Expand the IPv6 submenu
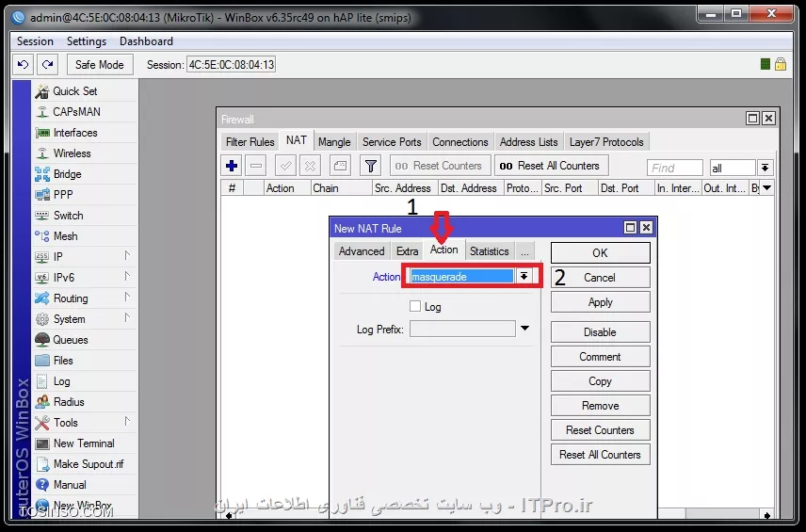The width and height of the screenshot is (806, 532). tap(127, 276)
